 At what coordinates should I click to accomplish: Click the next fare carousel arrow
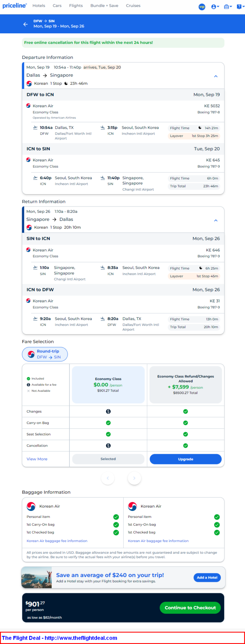pos(134,478)
